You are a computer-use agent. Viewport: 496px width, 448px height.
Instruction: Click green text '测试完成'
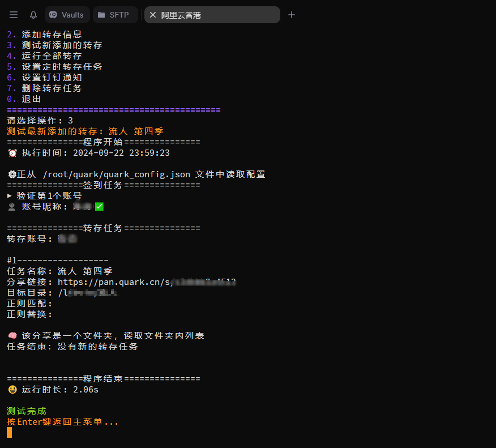click(27, 411)
